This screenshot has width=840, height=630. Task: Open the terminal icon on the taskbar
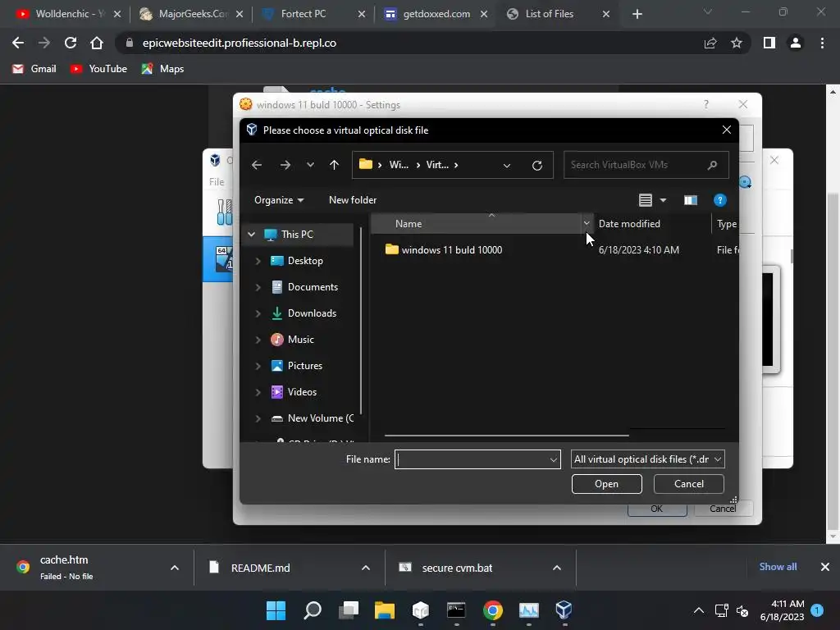tap(456, 610)
